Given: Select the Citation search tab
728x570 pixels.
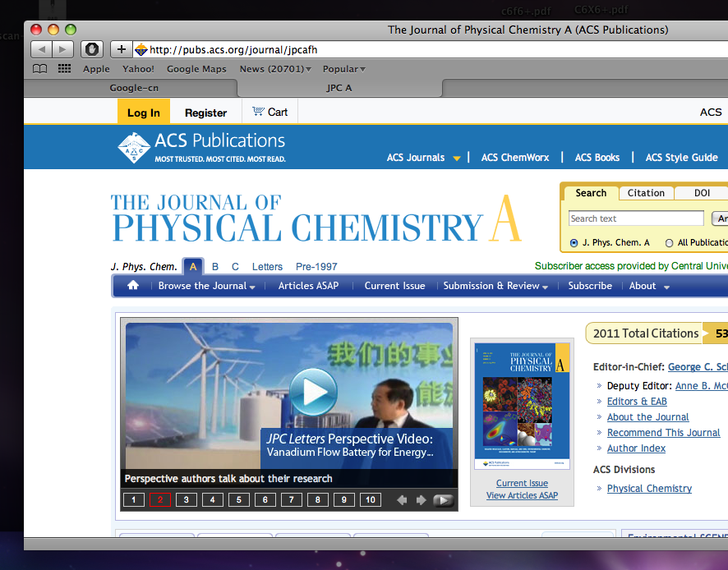Looking at the screenshot, I should (x=646, y=193).
